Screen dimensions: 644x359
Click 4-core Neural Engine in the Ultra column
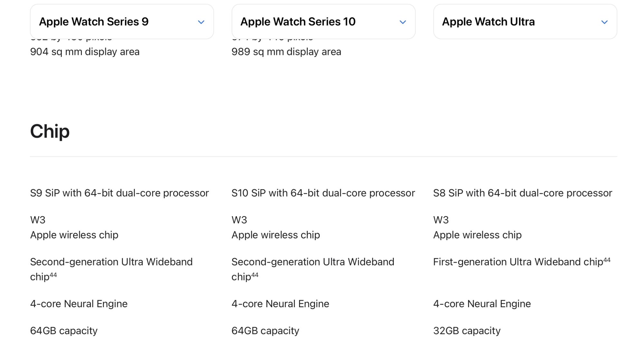pos(482,304)
